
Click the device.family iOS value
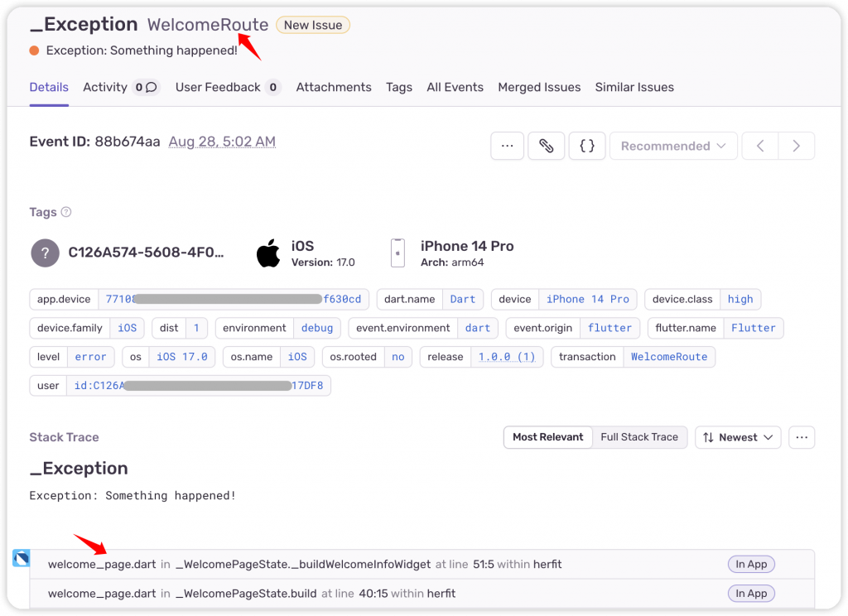[x=127, y=328]
